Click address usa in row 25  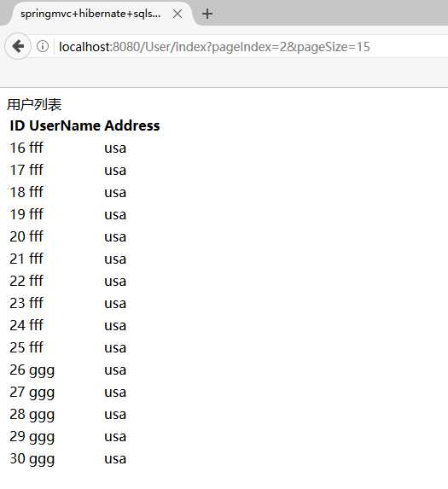(x=115, y=348)
